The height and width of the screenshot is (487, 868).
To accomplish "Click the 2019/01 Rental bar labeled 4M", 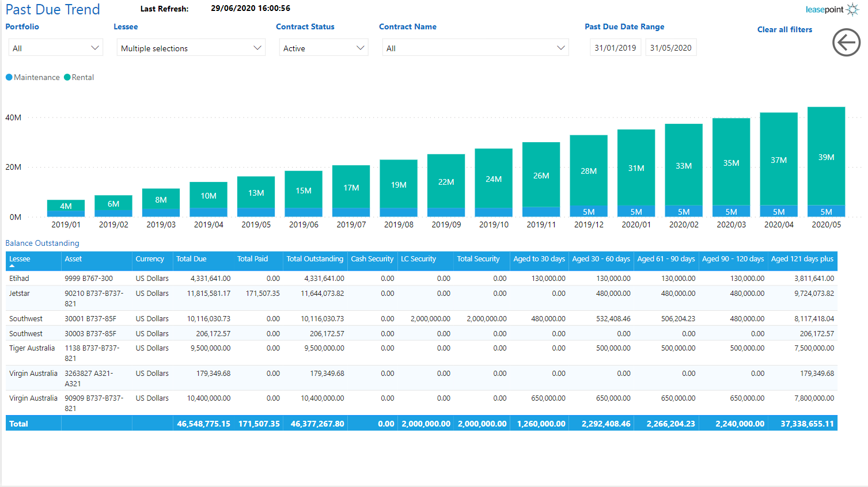I will [x=66, y=206].
